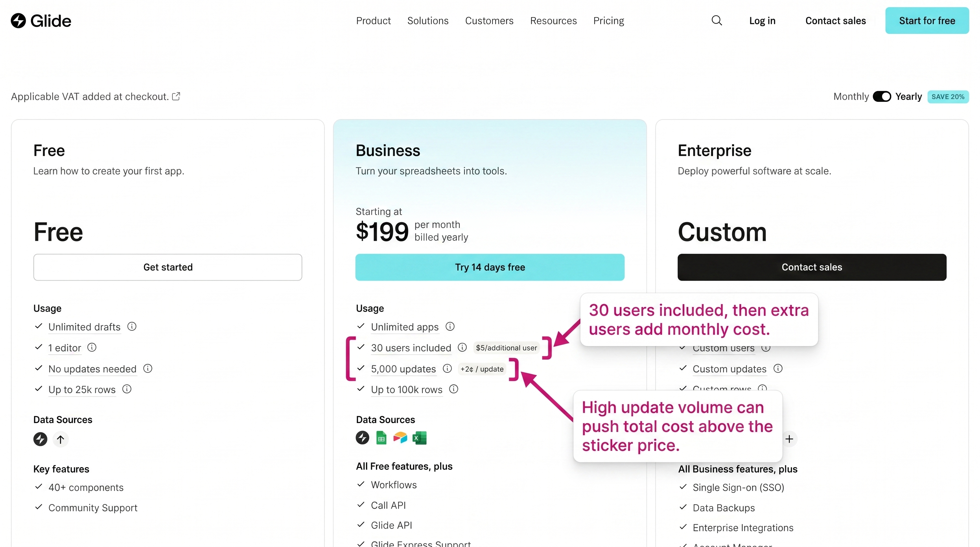Click $5/additional user badge

[x=506, y=348]
